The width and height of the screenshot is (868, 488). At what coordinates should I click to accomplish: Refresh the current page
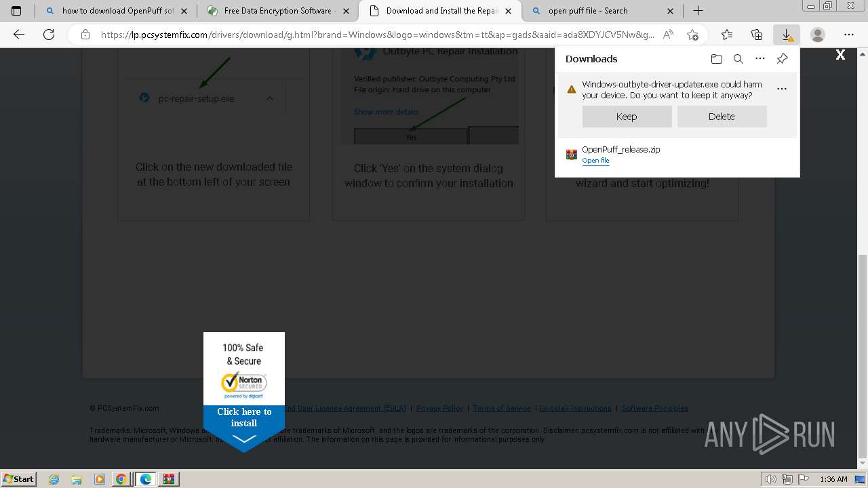49,35
